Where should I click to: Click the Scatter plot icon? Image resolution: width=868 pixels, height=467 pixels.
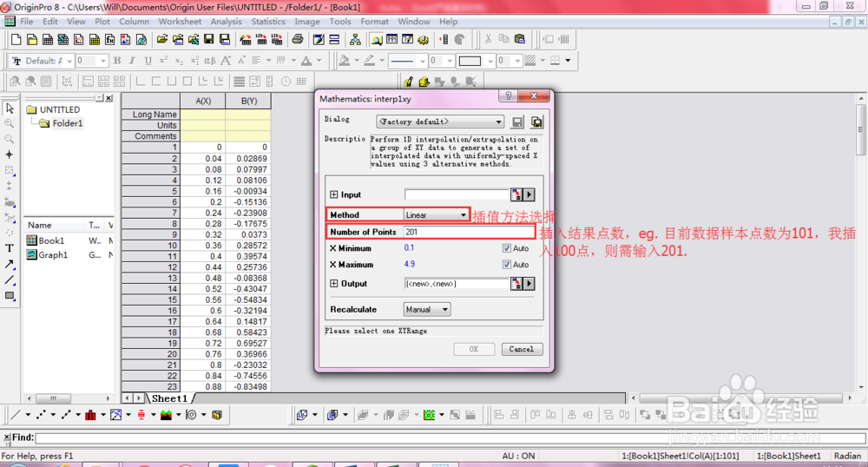tap(41, 414)
